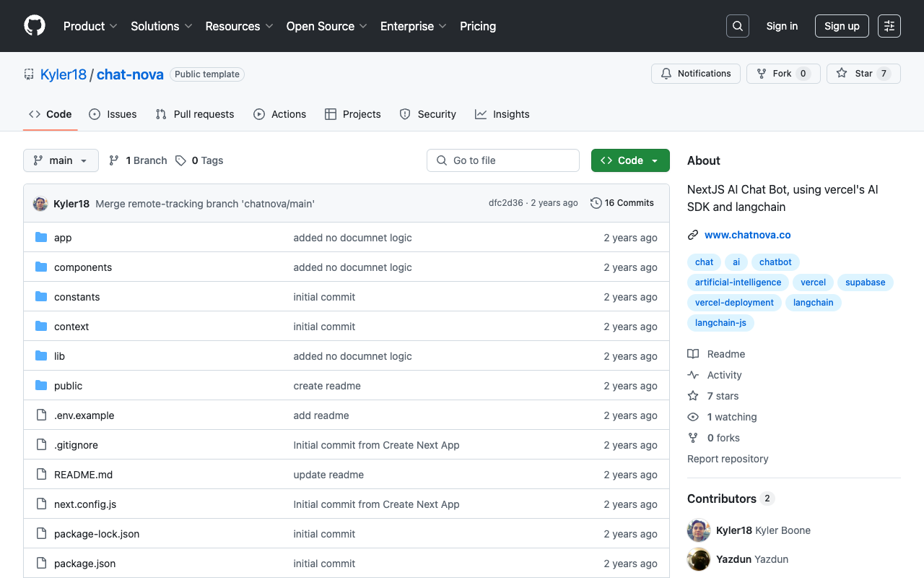
Task: Click the components folder icon
Action: coord(41,267)
